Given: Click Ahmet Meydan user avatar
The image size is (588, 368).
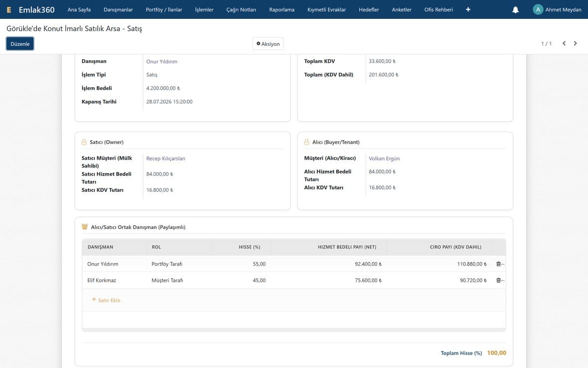Looking at the screenshot, I should [x=538, y=10].
